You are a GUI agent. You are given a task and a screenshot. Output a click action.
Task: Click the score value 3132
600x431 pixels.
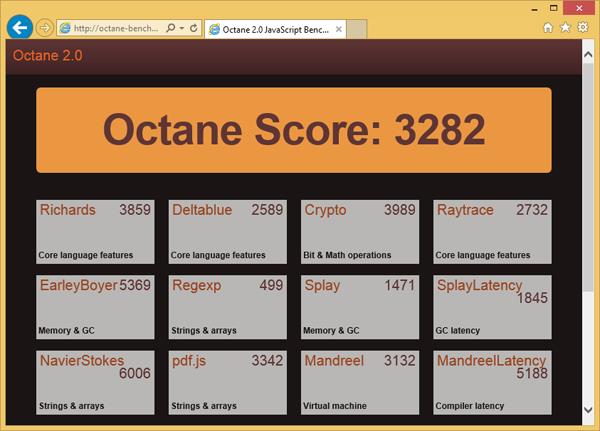point(399,361)
